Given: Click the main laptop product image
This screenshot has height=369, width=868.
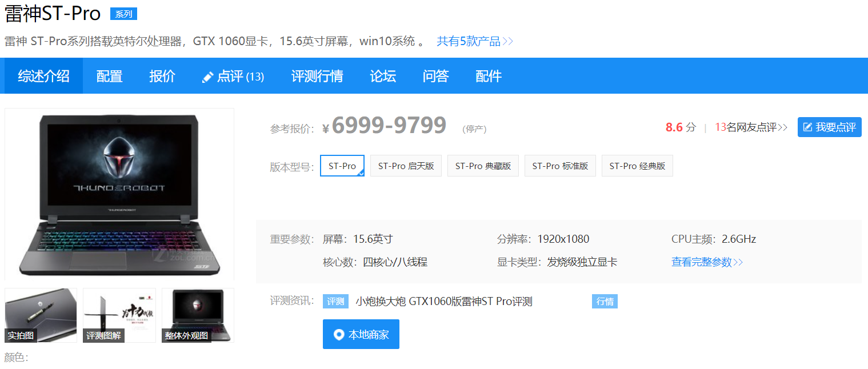Looking at the screenshot, I should (x=119, y=194).
